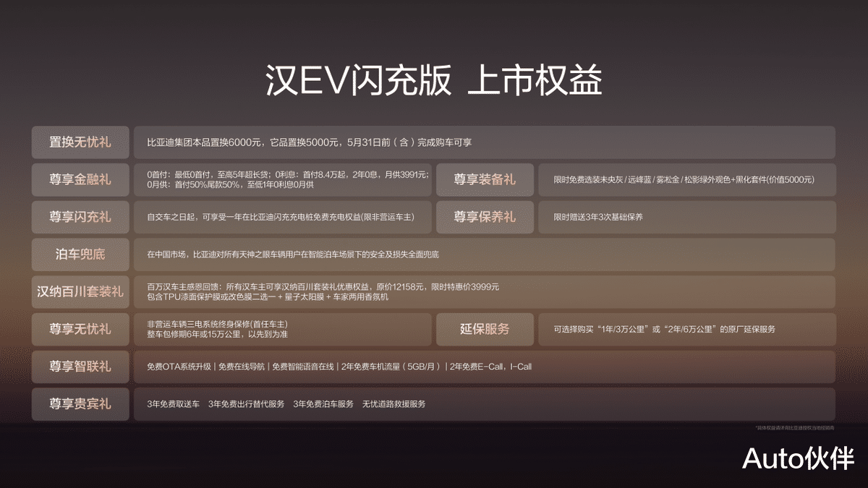This screenshot has width=868, height=488.
Task: Click the 原厂延保服务 description panel
Action: tap(687, 329)
